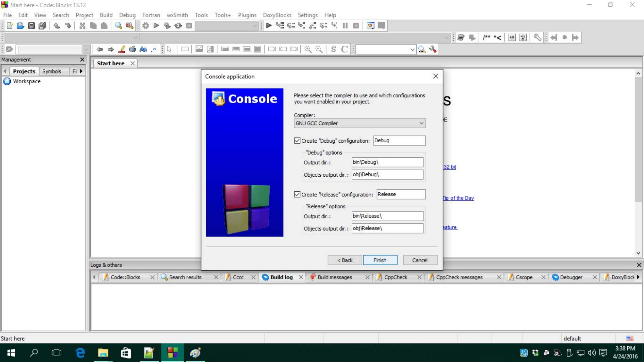The height and width of the screenshot is (362, 644).
Task: Open the Debugging windows icon
Action: tap(371, 26)
